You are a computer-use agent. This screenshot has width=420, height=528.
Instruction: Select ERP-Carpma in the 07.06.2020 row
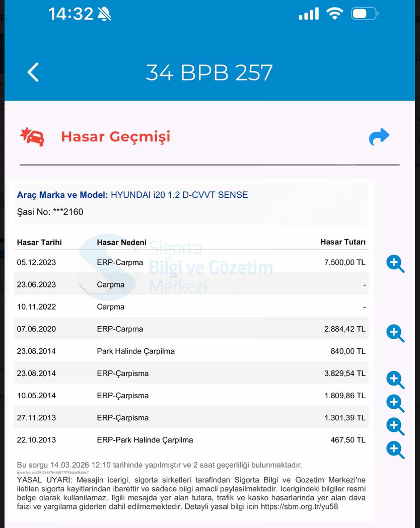[120, 329]
